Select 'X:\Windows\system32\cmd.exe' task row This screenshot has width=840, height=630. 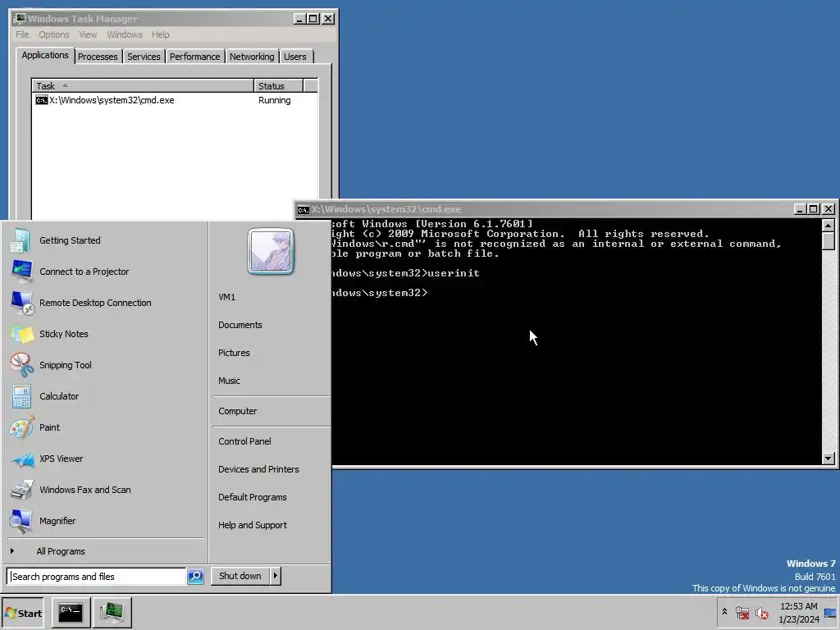pos(176,100)
